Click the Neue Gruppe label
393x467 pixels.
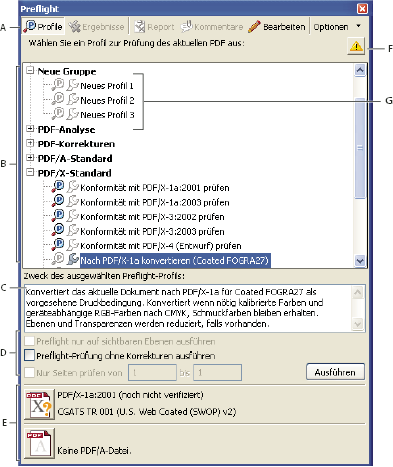coord(67,71)
